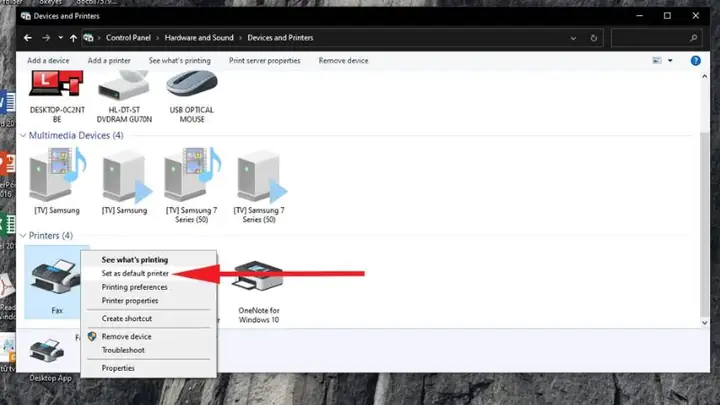Open Printer properties from context menu

[x=130, y=301]
